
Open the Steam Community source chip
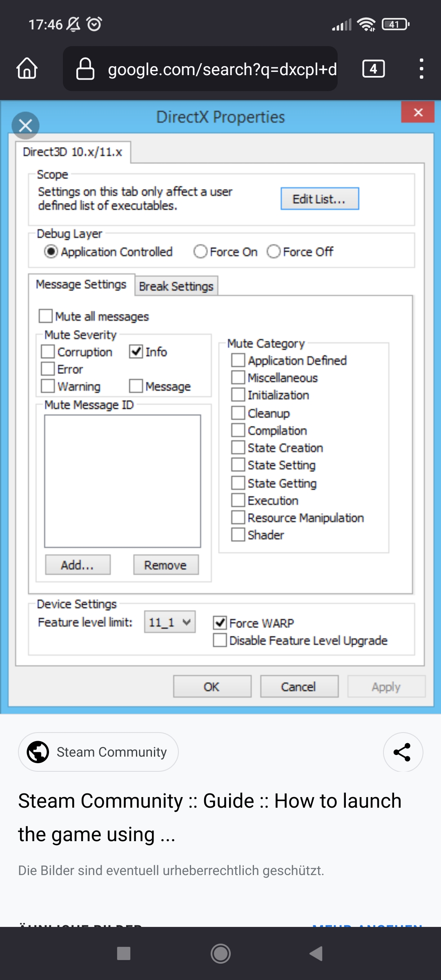(98, 752)
